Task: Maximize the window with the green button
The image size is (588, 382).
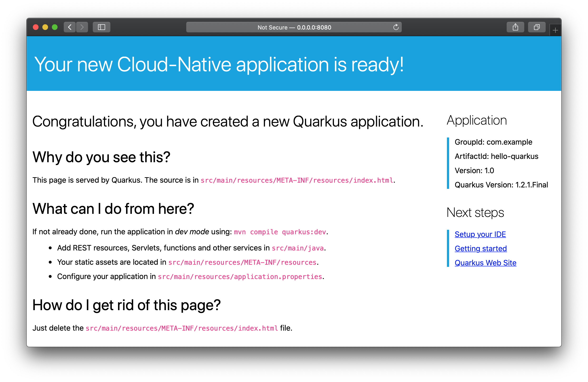Action: point(55,27)
